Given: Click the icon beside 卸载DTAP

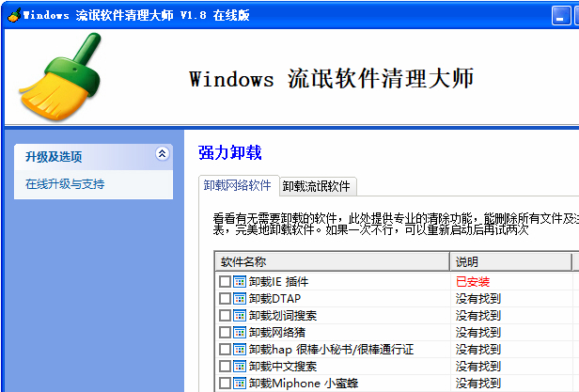Looking at the screenshot, I should pos(240,298).
